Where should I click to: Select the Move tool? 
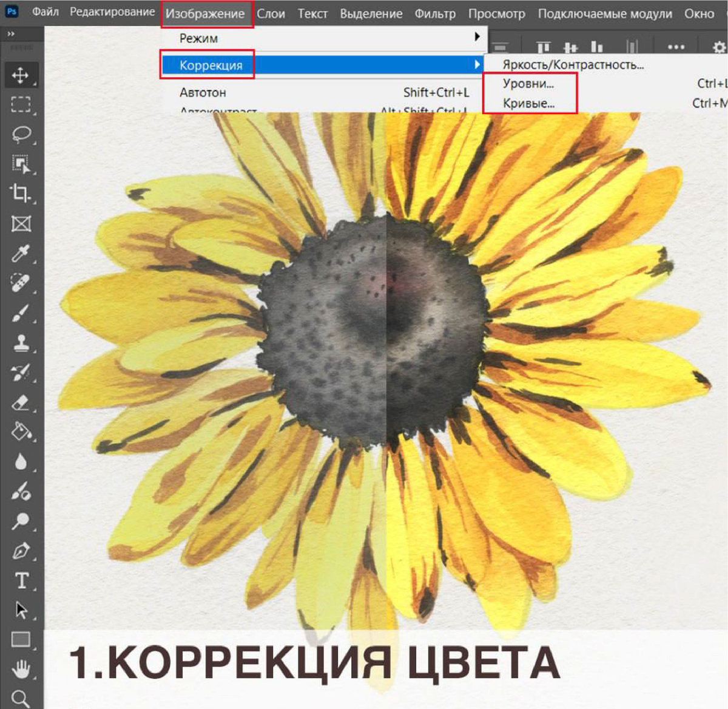click(x=22, y=74)
